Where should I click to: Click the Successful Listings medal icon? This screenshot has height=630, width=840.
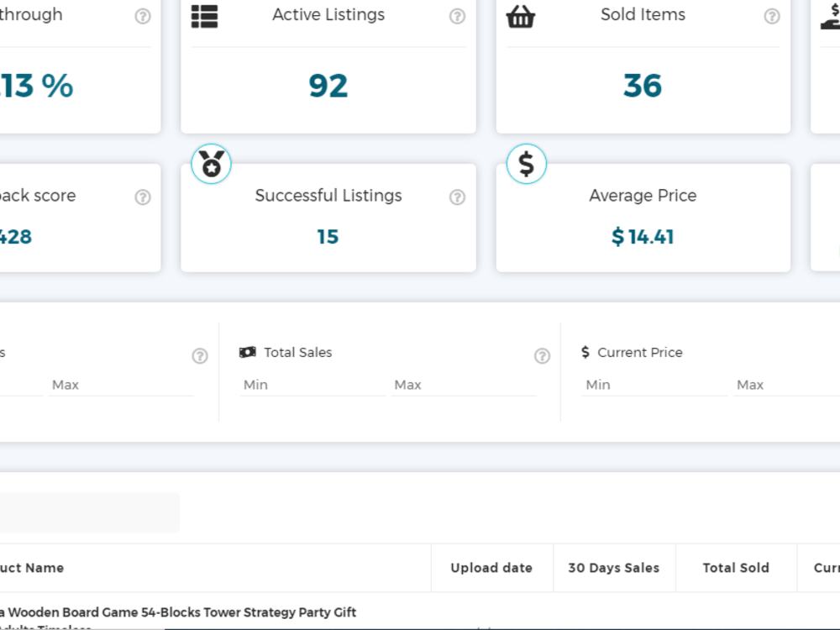[212, 164]
